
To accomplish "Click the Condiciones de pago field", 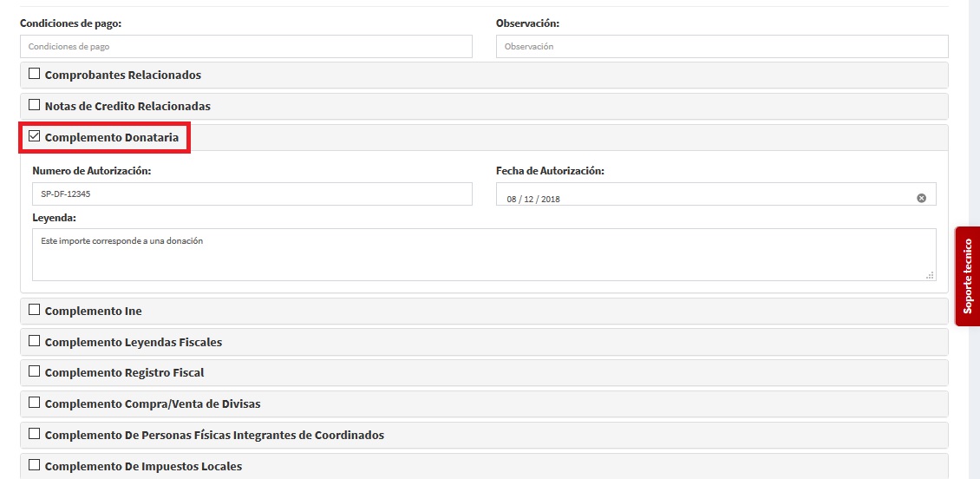I will pos(245,47).
